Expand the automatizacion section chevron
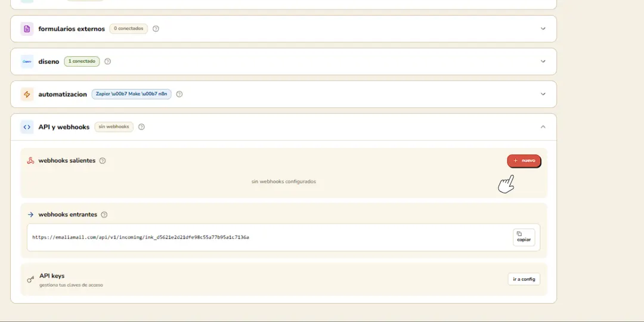 pos(543,94)
